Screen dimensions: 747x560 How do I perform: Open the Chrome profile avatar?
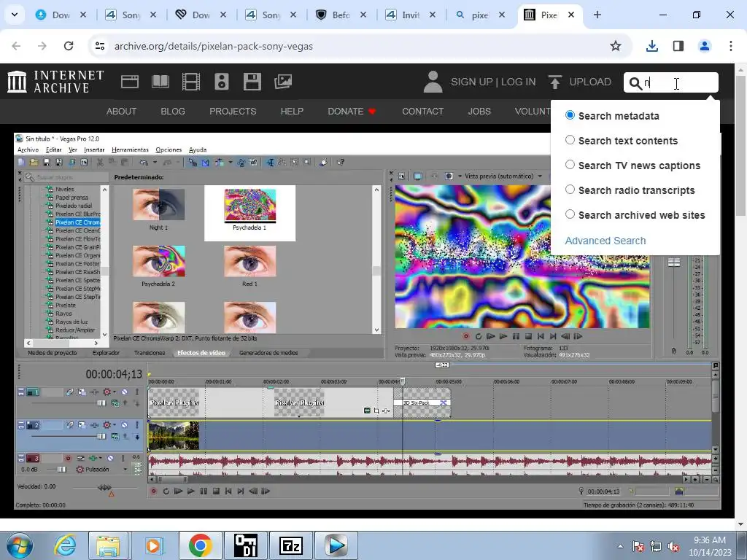coord(705,46)
